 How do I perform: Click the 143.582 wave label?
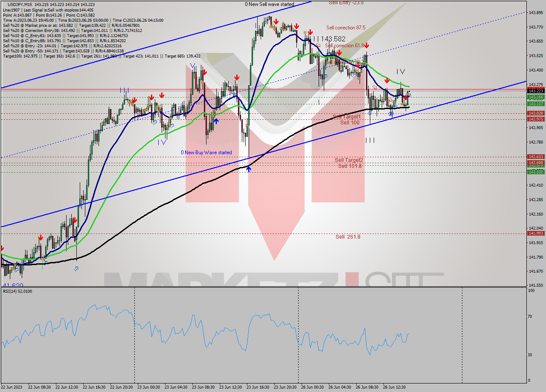tap(333, 39)
